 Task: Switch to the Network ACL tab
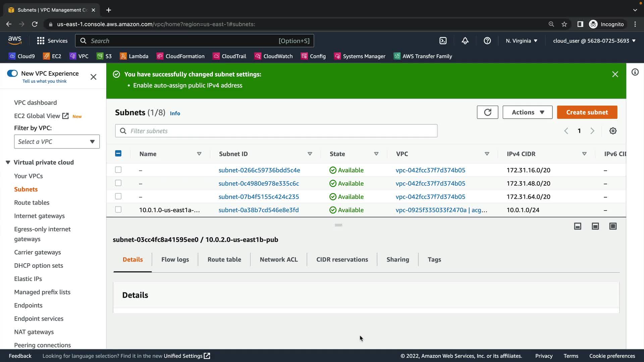click(278, 259)
